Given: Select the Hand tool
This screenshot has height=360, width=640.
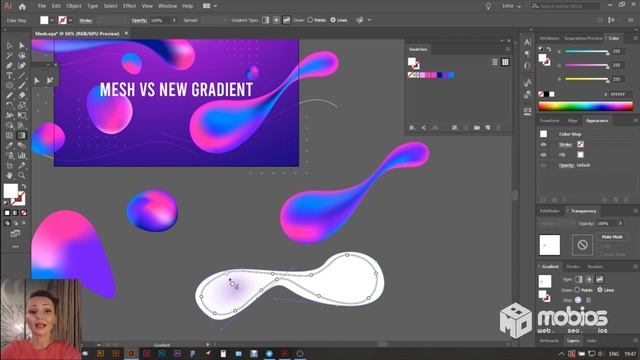Looking at the screenshot, I should pos(9,176).
